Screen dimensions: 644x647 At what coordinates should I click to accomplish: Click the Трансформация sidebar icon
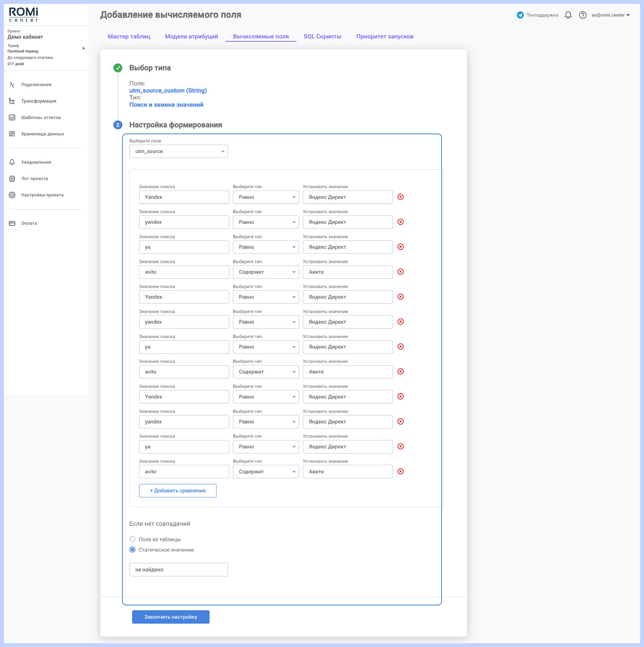tap(12, 101)
